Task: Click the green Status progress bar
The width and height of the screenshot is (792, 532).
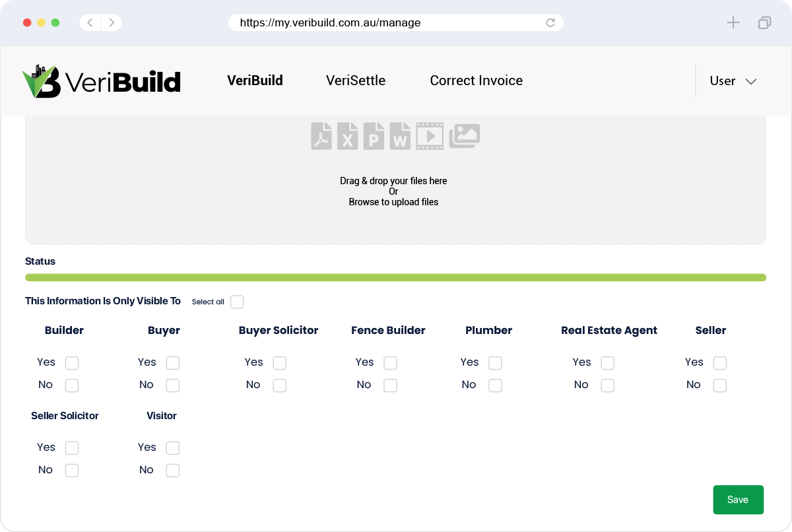Action: click(395, 278)
